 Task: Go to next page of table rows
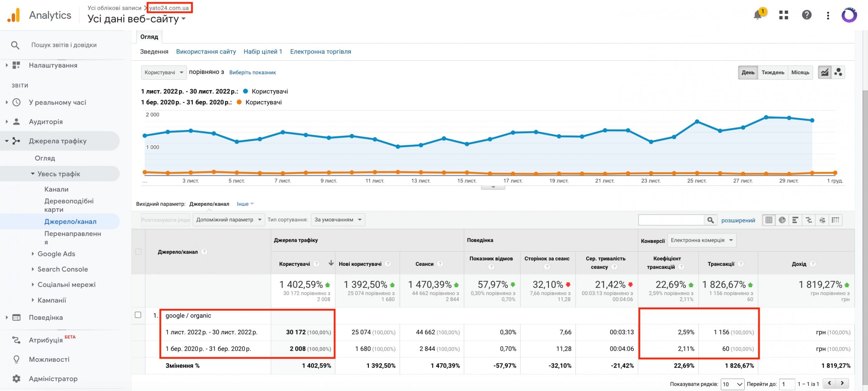click(x=842, y=383)
